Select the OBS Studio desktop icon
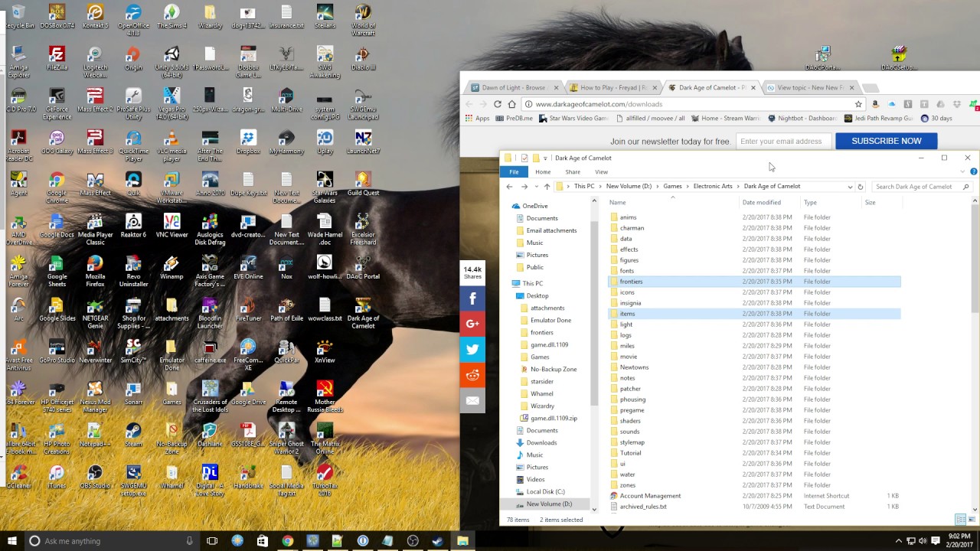The image size is (980, 551). (x=95, y=476)
